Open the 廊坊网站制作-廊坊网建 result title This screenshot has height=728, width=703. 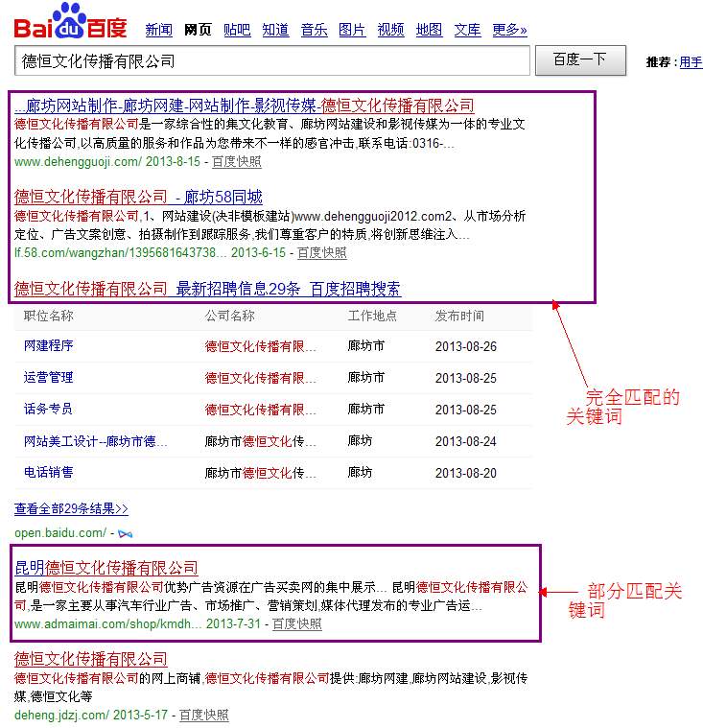(x=245, y=106)
